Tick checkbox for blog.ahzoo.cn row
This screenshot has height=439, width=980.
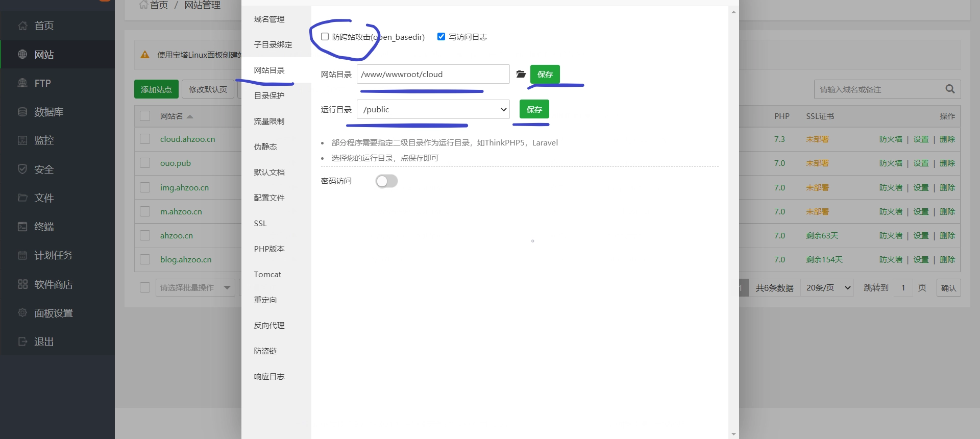[145, 259]
